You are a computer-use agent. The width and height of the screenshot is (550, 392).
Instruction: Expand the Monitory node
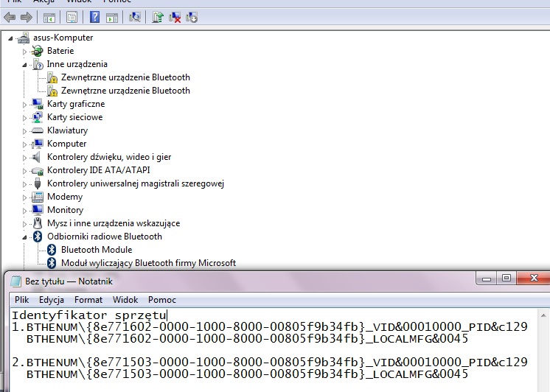[x=24, y=211]
